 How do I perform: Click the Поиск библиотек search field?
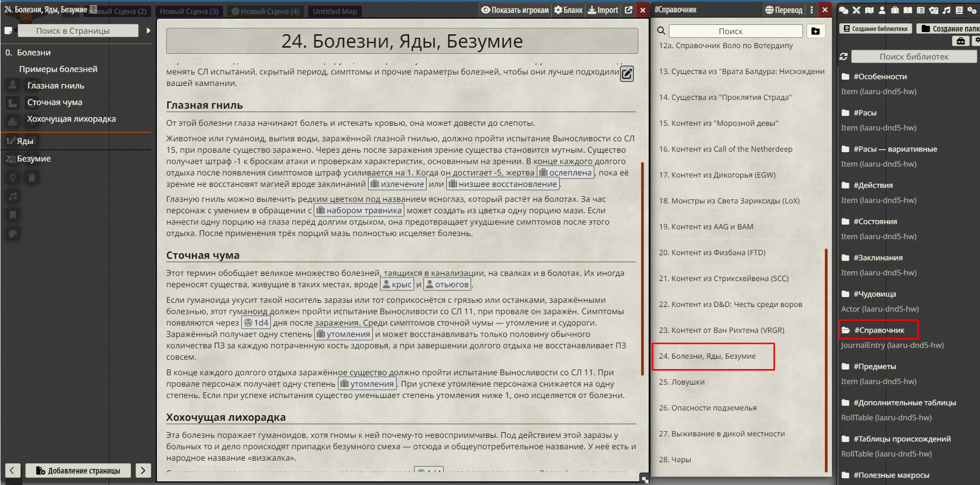(914, 56)
